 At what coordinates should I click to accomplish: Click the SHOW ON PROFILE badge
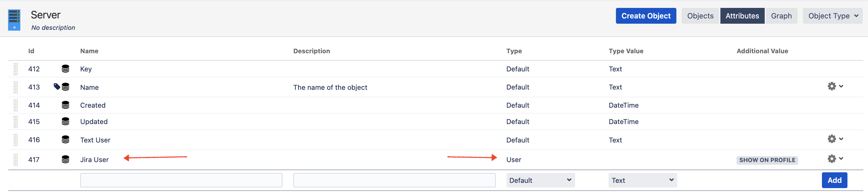(767, 160)
